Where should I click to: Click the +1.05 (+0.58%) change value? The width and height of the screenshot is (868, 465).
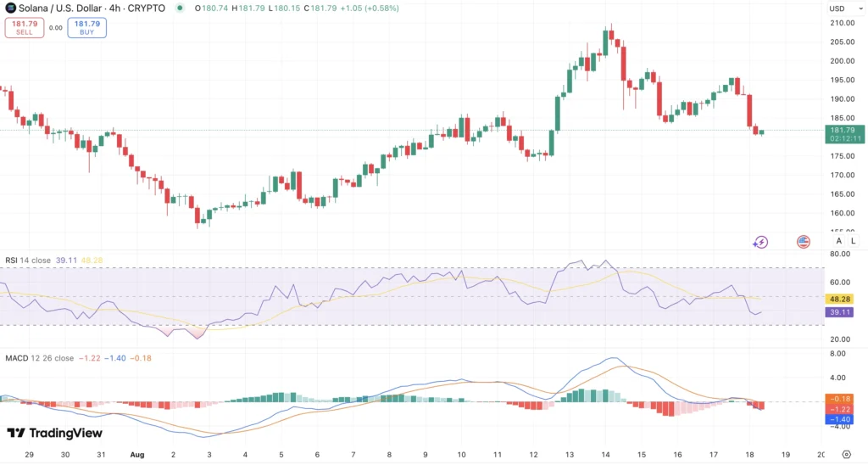370,8
